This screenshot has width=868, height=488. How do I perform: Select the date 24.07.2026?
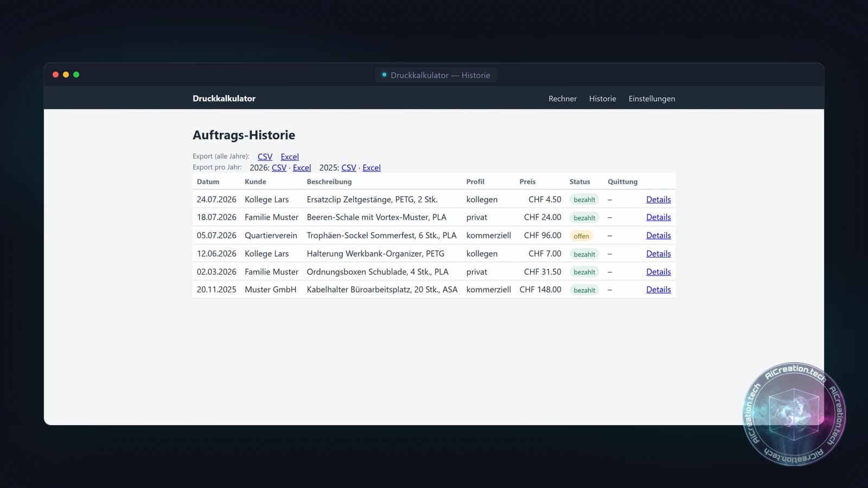[216, 200]
